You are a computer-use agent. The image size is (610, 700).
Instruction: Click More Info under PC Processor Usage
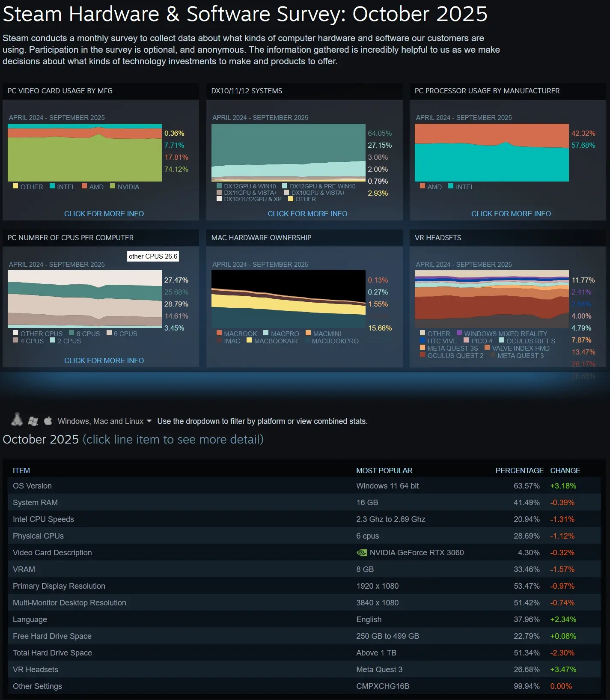pyautogui.click(x=511, y=214)
